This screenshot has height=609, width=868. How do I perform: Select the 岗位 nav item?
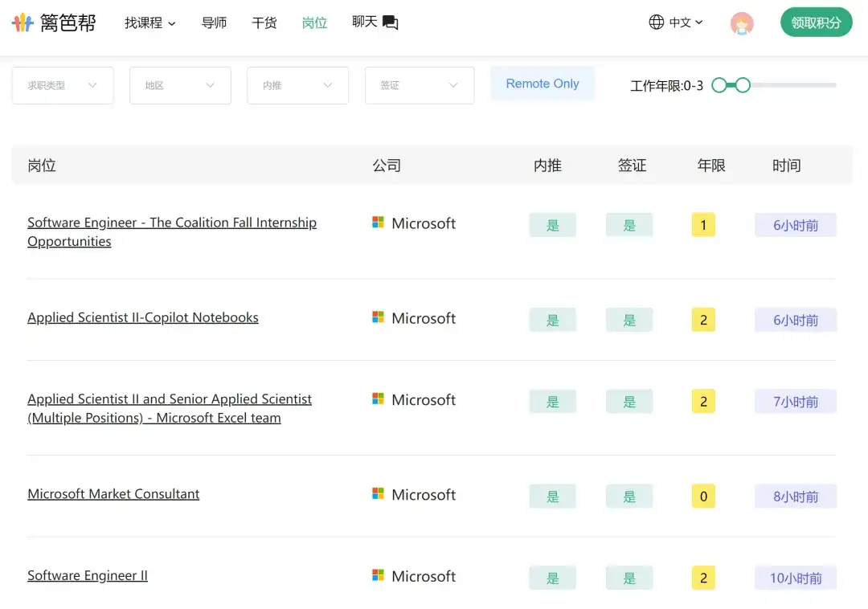pyautogui.click(x=314, y=22)
